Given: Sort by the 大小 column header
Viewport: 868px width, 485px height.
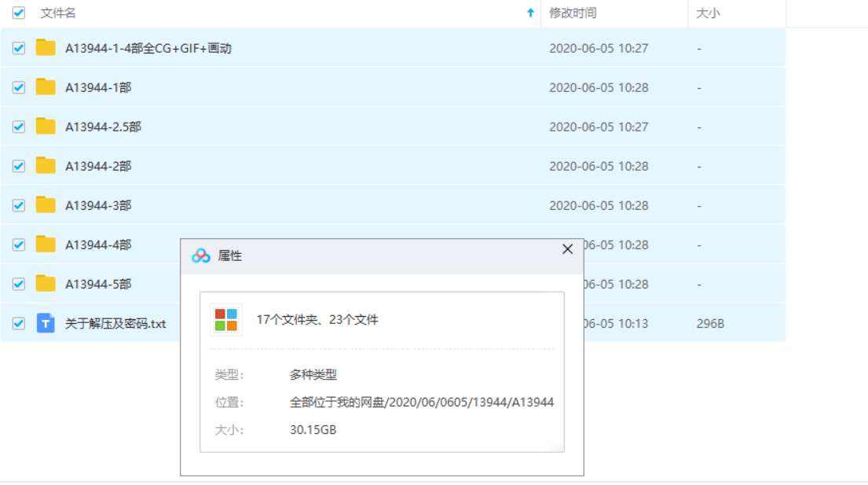Looking at the screenshot, I should (708, 13).
